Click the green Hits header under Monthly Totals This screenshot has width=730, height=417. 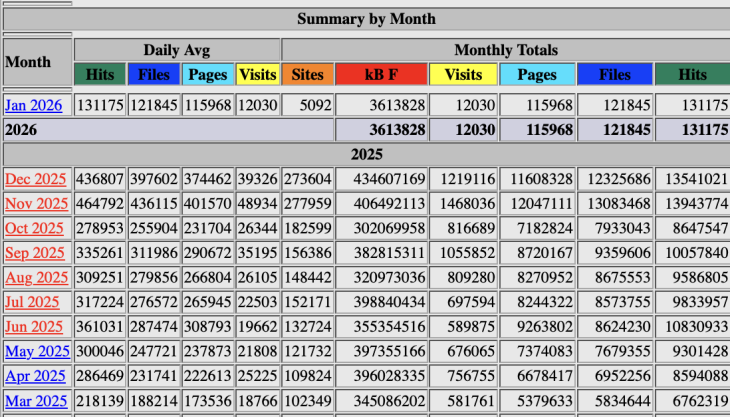692,74
